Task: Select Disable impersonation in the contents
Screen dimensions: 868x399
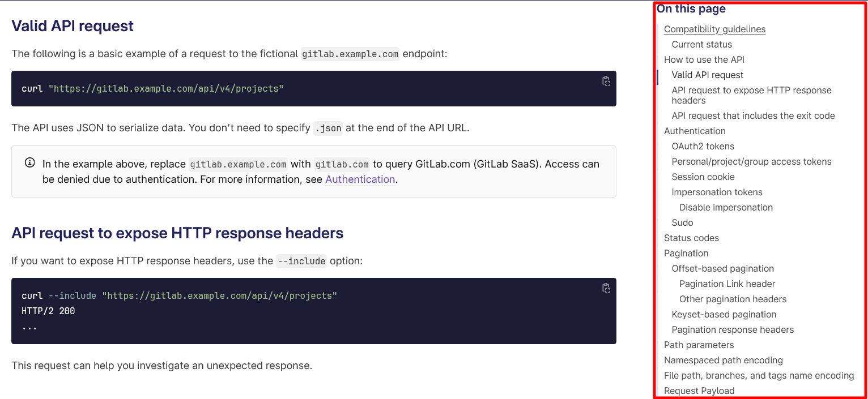Action: coord(726,207)
